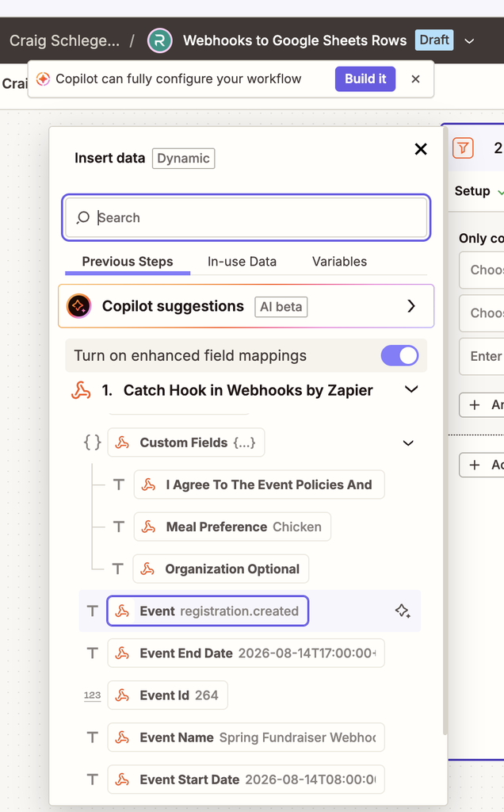Select the Event Start Date field
Image resolution: width=504 pixels, height=812 pixels.
[246, 779]
